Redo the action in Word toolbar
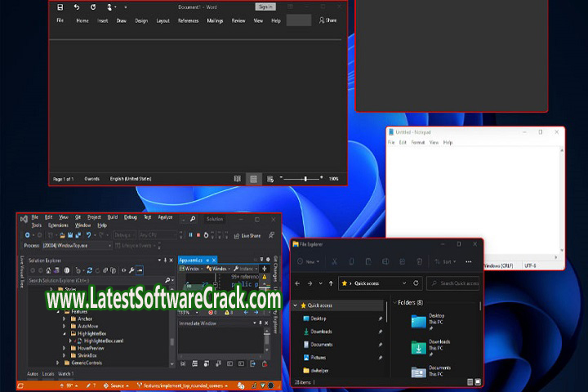 (93, 7)
